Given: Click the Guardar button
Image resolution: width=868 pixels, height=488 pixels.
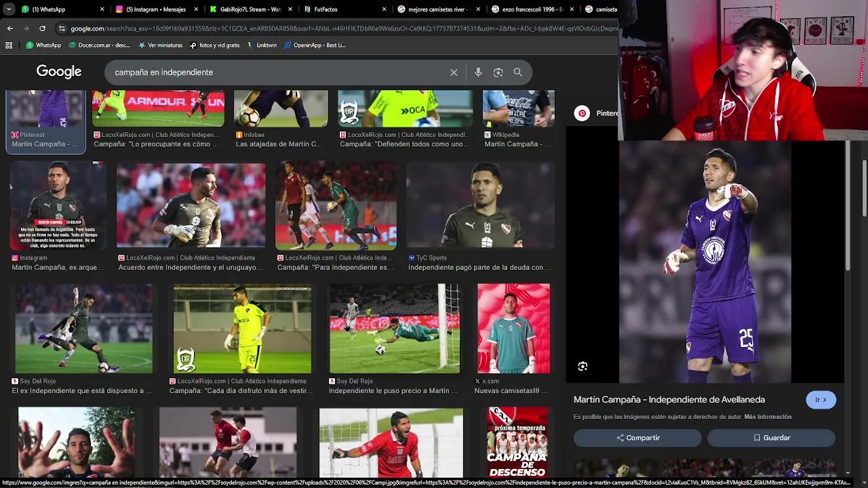Looking at the screenshot, I should (x=771, y=438).
